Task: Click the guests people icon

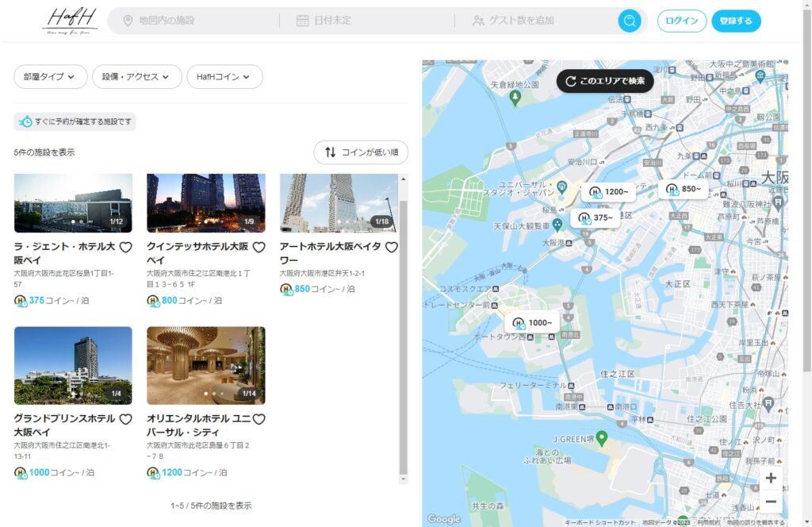Action: tap(478, 21)
